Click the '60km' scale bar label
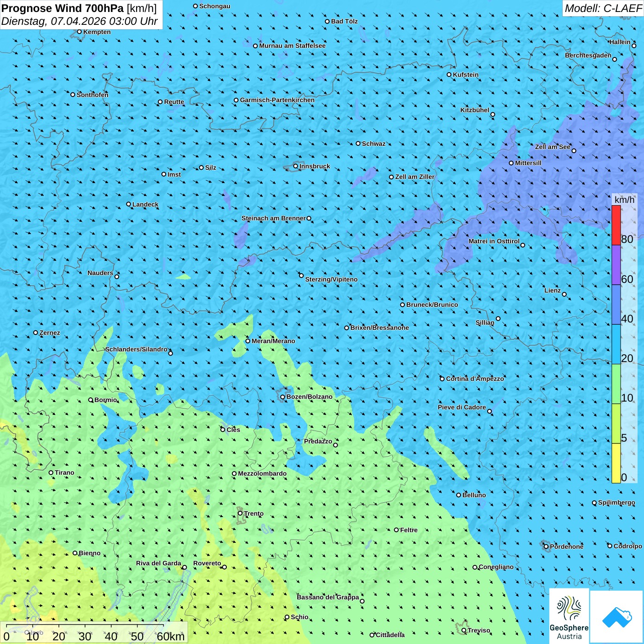 (171, 636)
